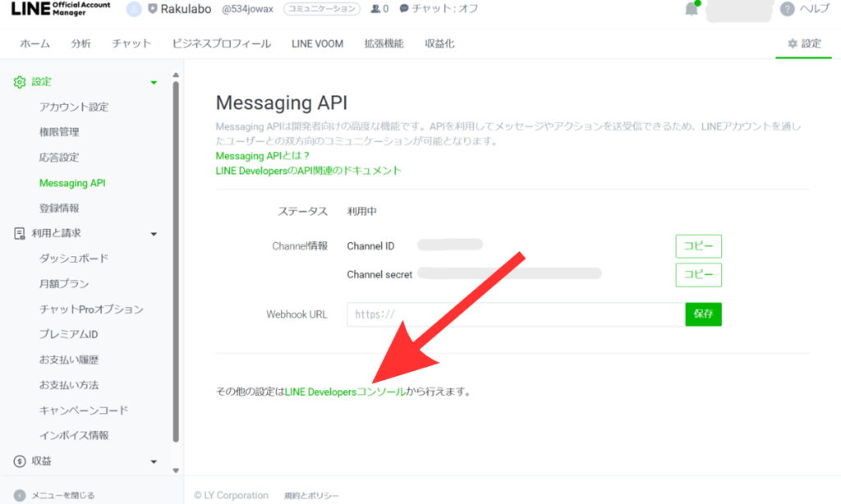Open the notification bell

coord(692,8)
